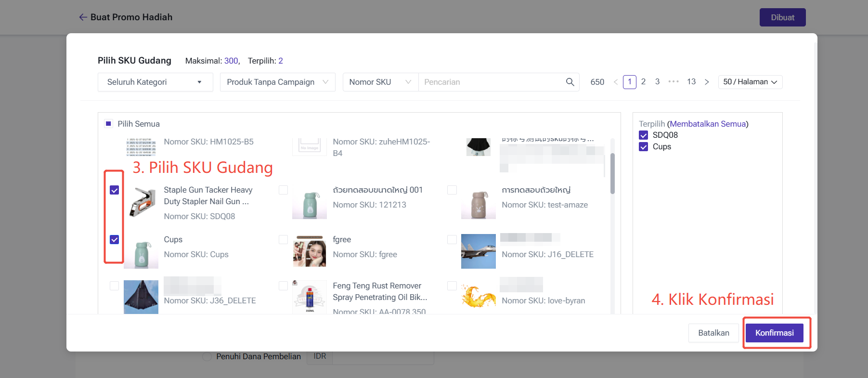Go to next page arrow in pagination

point(707,82)
